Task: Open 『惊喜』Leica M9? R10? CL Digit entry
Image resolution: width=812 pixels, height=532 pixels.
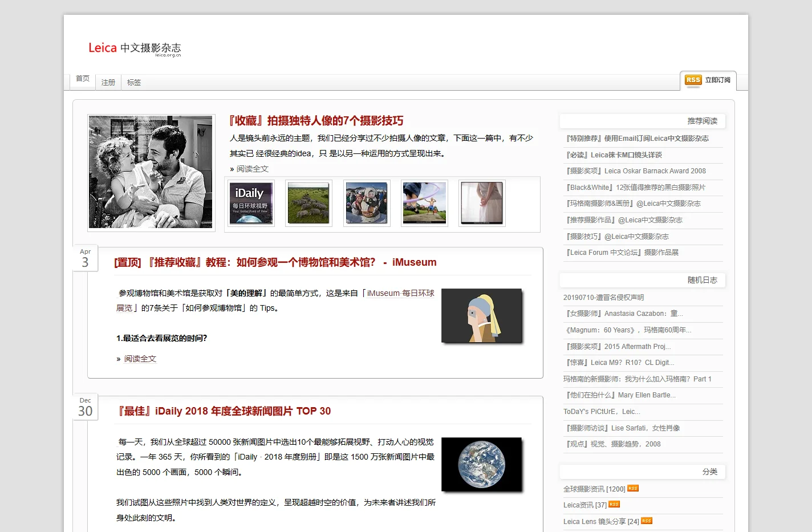Action: [619, 363]
